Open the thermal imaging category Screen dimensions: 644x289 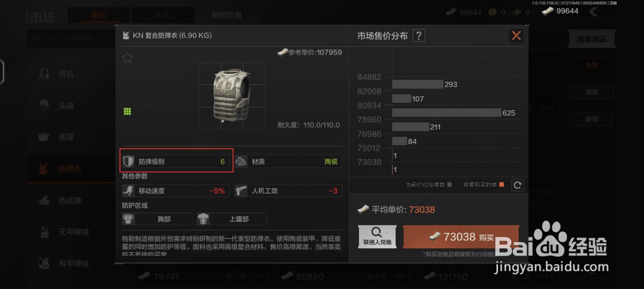(71, 200)
